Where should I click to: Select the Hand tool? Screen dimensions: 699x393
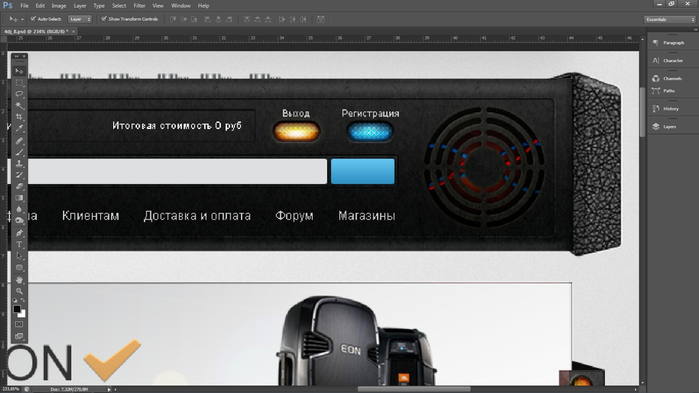click(19, 279)
